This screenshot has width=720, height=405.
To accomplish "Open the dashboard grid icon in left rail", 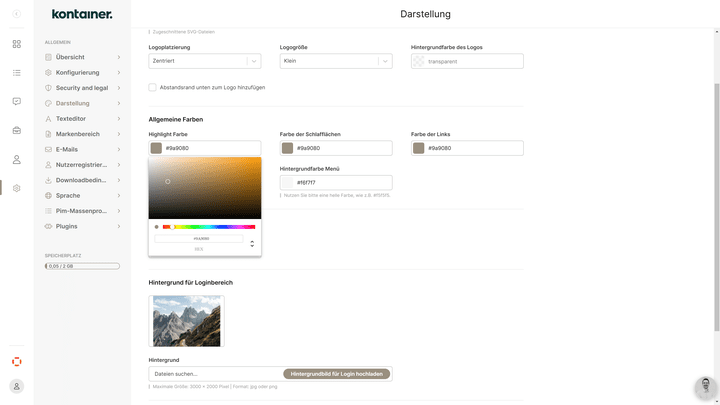I will pyautogui.click(x=16, y=44).
